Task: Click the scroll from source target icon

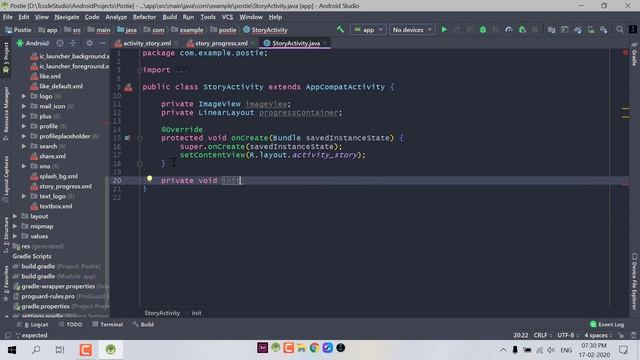Action: coord(60,43)
